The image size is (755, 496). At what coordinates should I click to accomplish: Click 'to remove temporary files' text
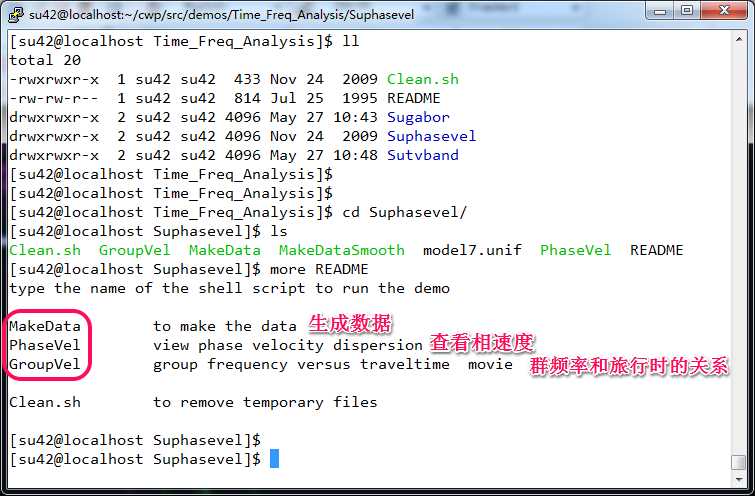pos(265,403)
